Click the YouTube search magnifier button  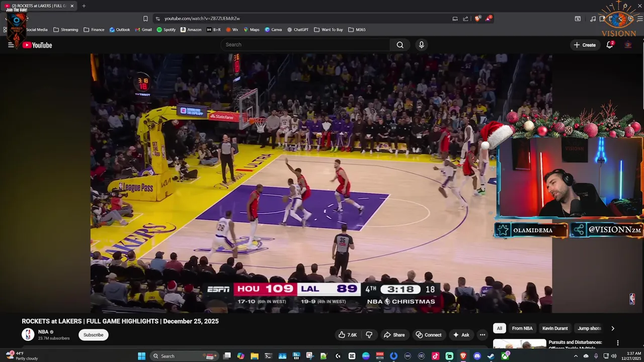[x=400, y=45]
